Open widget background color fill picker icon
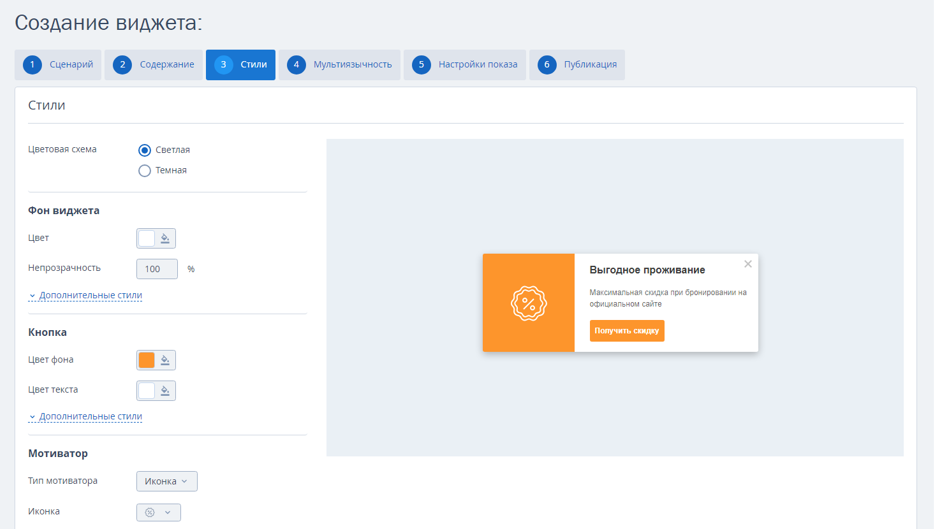The image size is (934, 529). (165, 238)
